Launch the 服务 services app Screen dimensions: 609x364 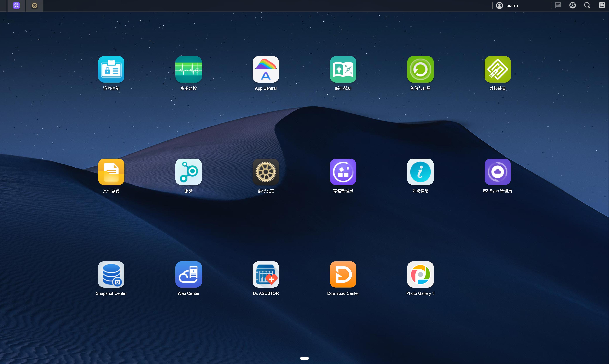[x=188, y=172]
